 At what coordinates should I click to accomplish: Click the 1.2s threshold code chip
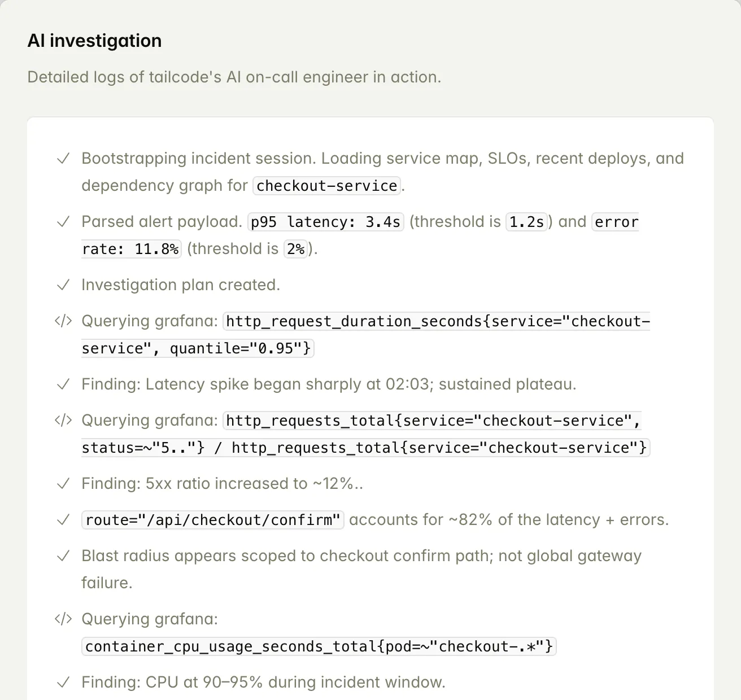[526, 222]
